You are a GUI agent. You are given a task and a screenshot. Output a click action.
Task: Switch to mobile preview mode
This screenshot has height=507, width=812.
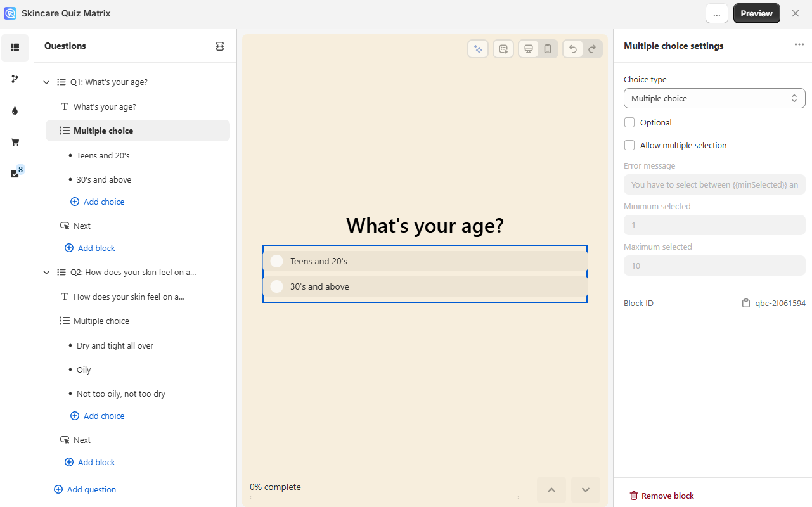pyautogui.click(x=548, y=49)
